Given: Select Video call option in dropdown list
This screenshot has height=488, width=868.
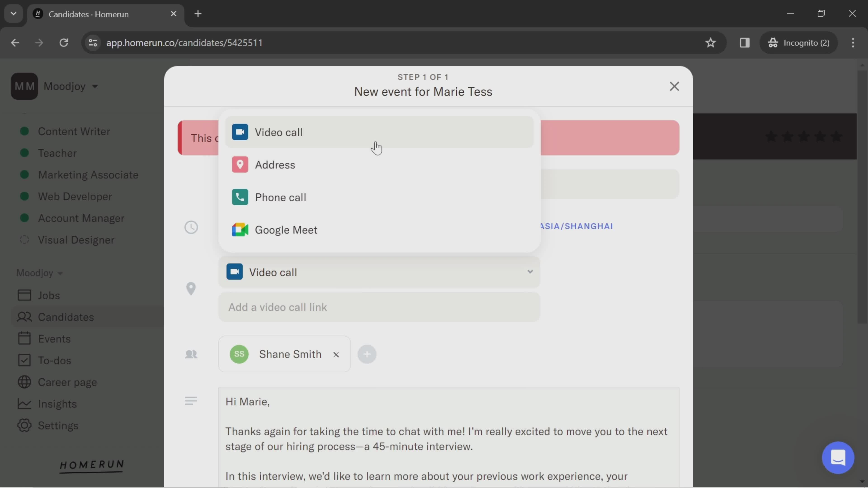Looking at the screenshot, I should tap(380, 132).
